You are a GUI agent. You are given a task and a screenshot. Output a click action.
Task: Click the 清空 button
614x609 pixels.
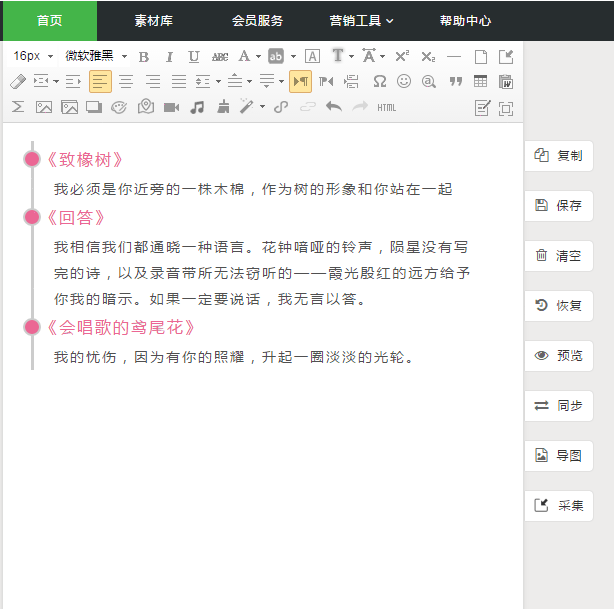point(559,256)
